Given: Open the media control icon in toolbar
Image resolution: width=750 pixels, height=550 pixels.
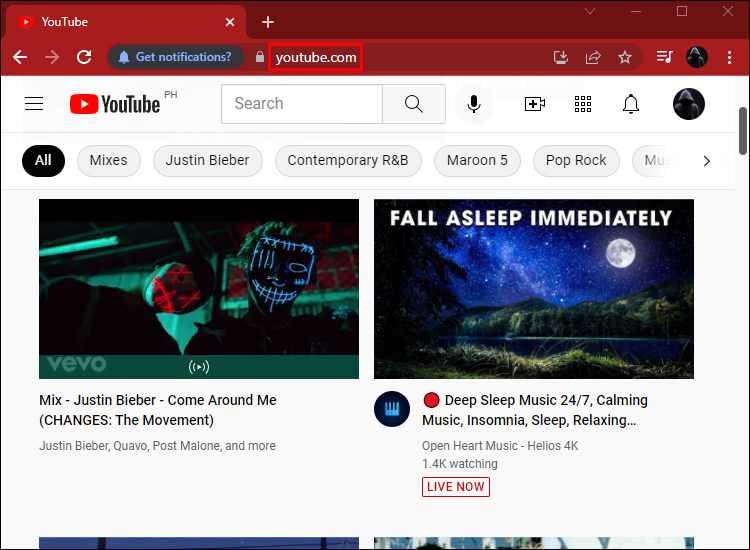Looking at the screenshot, I should [664, 57].
